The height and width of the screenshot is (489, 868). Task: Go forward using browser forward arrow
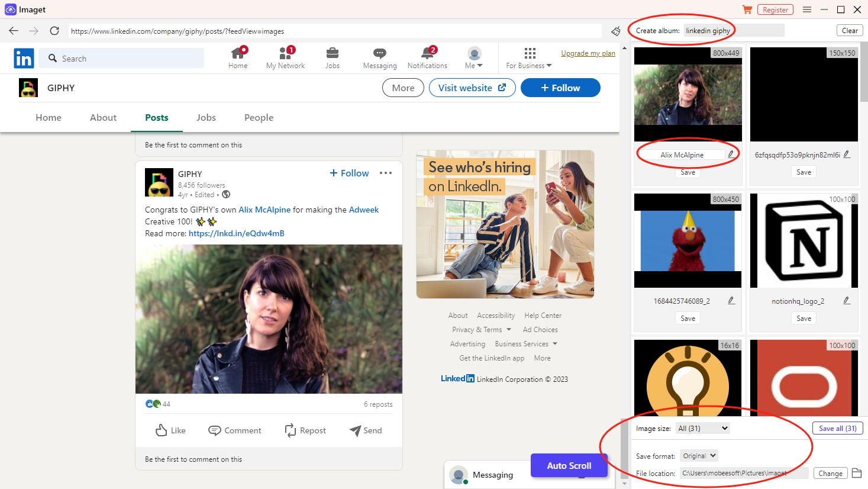34,31
